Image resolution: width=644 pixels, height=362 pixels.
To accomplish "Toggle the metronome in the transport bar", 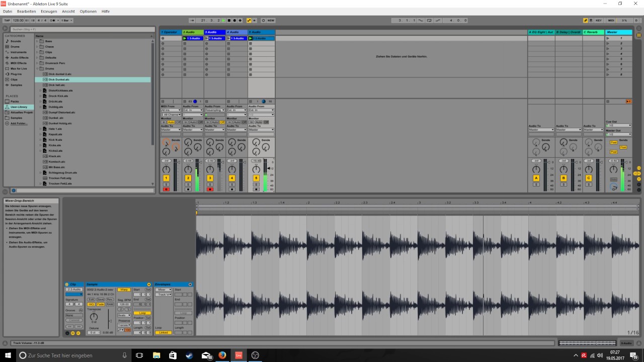I will [x=52, y=21].
